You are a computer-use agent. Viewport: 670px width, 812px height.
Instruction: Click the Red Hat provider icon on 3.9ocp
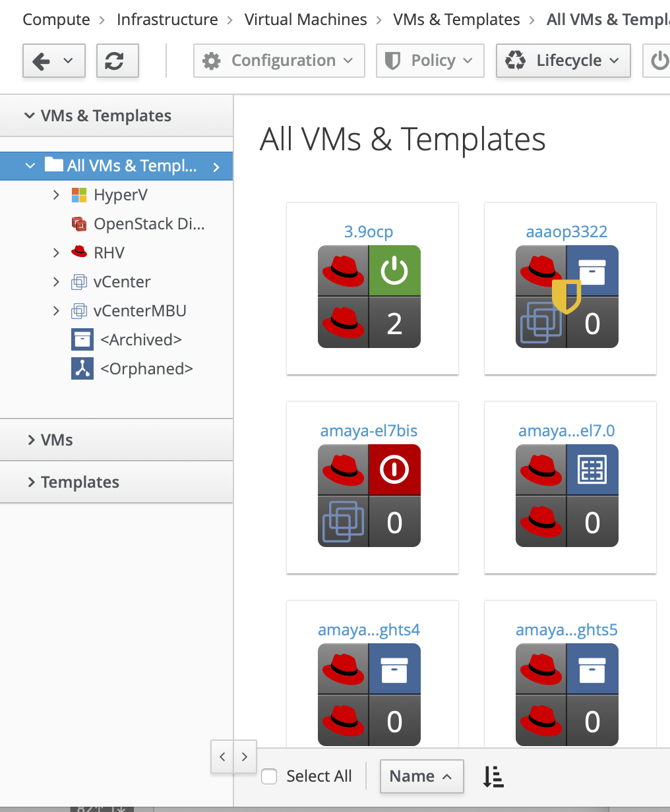pyautogui.click(x=343, y=323)
